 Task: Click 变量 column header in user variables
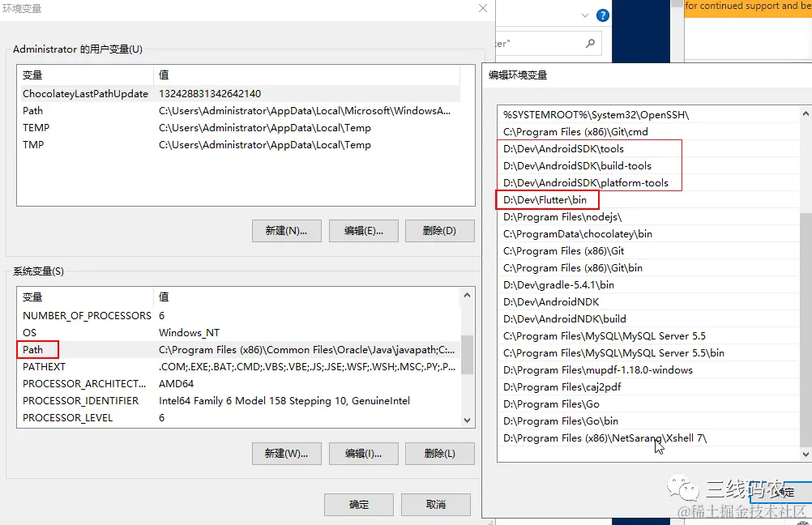85,75
